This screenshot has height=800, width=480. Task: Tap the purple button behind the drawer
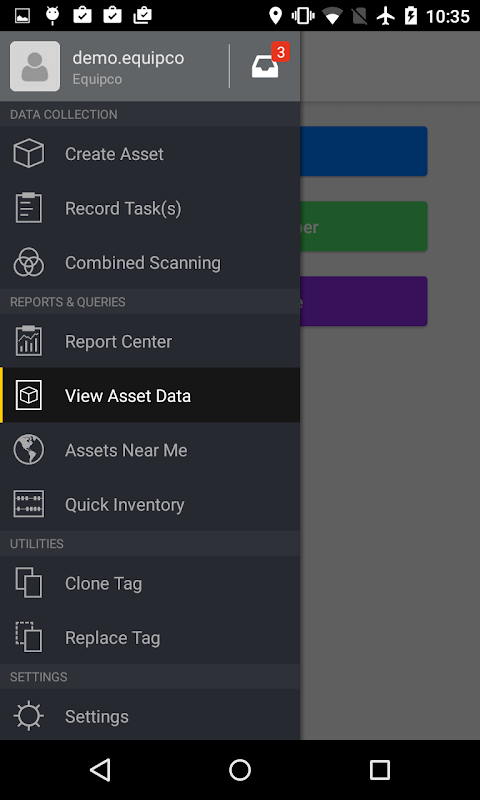click(364, 302)
